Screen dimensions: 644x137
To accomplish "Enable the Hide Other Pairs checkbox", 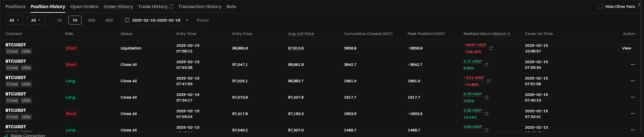I will click(x=600, y=6).
